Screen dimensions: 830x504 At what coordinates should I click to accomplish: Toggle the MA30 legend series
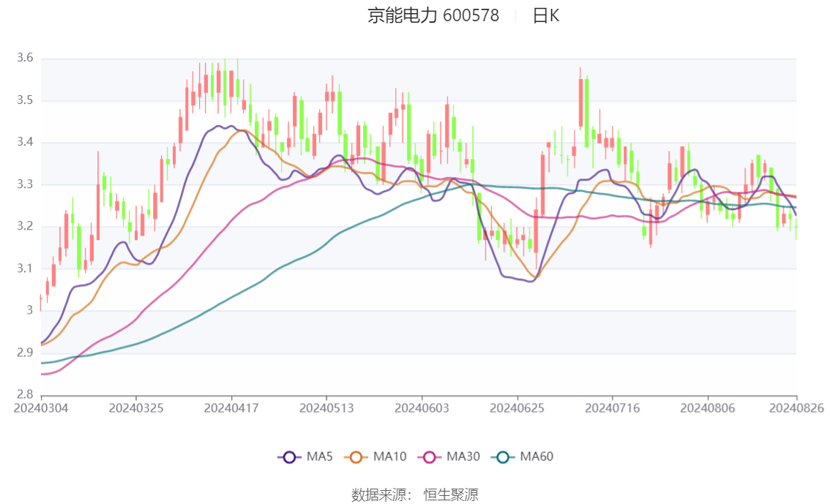click(x=449, y=457)
